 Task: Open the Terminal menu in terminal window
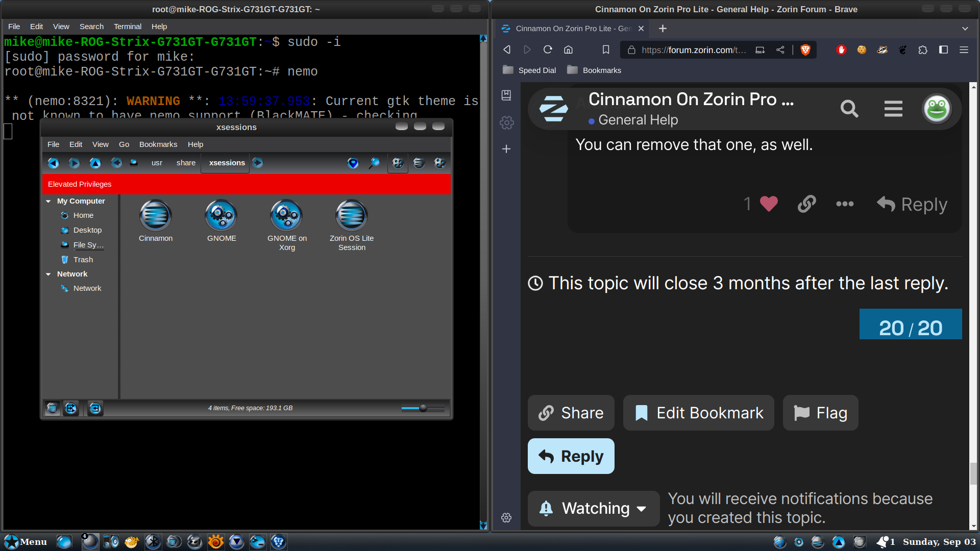click(x=128, y=27)
